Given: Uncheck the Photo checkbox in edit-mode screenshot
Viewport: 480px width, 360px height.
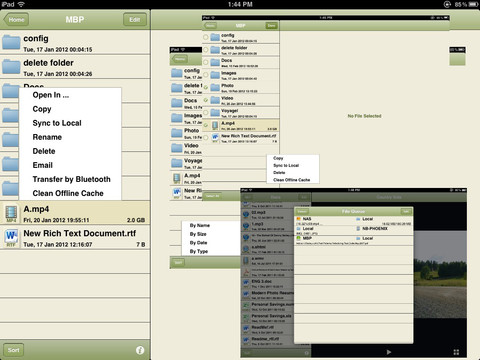Looking at the screenshot, I should [x=206, y=88].
